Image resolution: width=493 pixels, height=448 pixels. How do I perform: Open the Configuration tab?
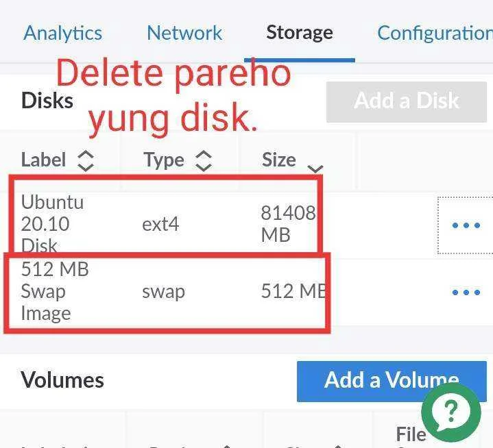tap(435, 33)
